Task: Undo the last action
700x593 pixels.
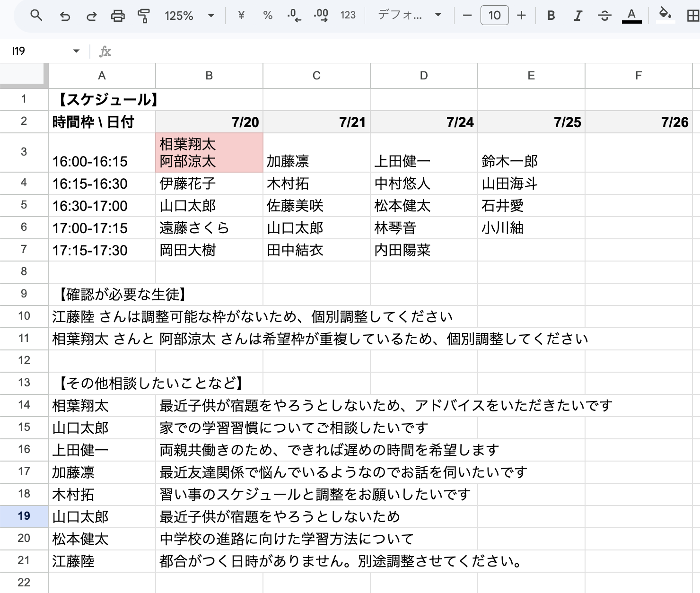Action: pos(64,16)
